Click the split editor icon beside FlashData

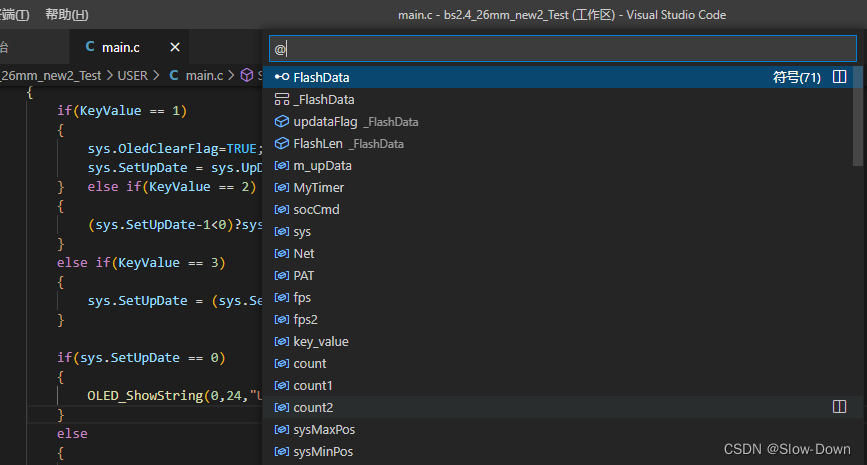[840, 77]
